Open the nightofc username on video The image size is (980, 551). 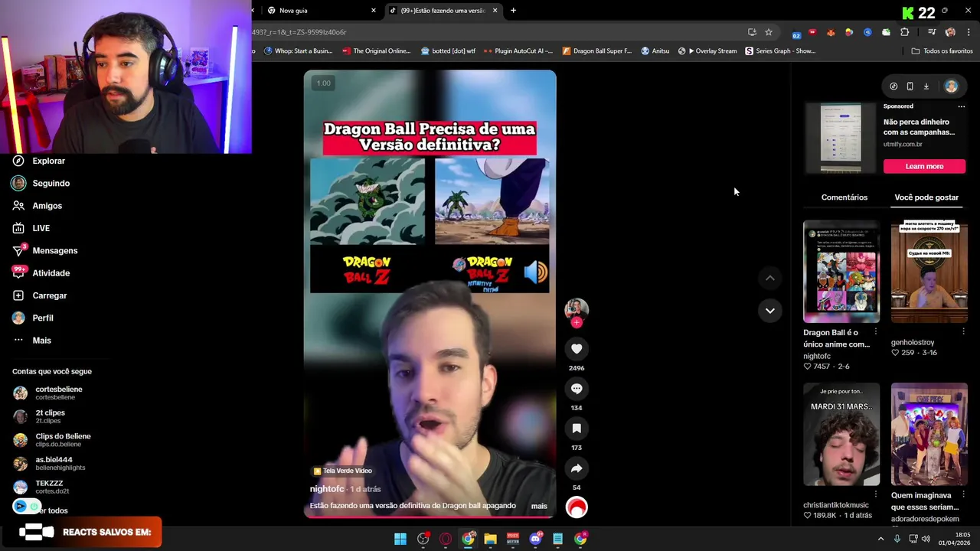pyautogui.click(x=327, y=489)
